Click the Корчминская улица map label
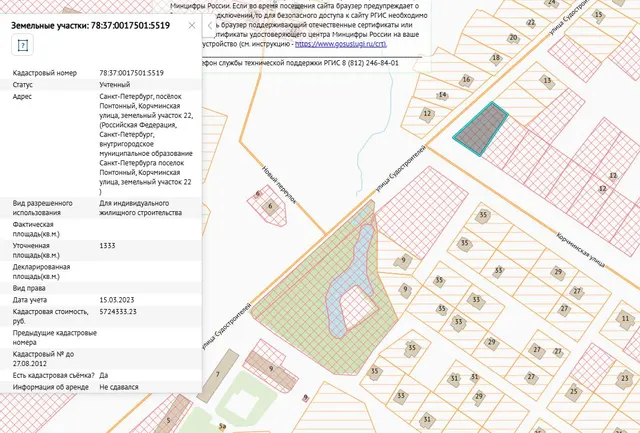This screenshot has height=433, width=640. [x=581, y=250]
